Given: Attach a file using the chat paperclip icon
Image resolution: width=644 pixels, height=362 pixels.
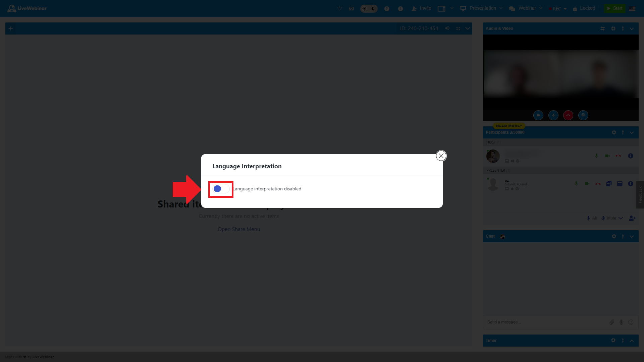Looking at the screenshot, I should [612, 322].
